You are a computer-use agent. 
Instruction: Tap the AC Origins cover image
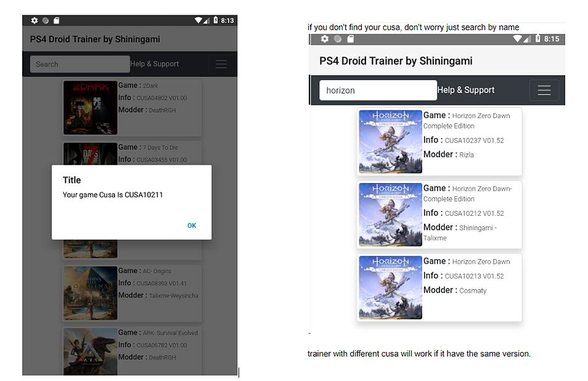click(x=90, y=293)
